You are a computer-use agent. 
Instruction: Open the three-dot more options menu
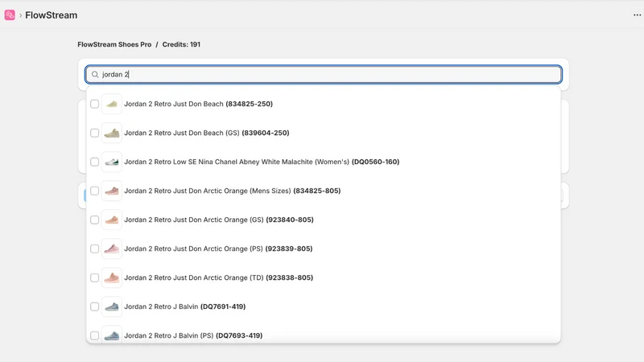click(x=637, y=15)
